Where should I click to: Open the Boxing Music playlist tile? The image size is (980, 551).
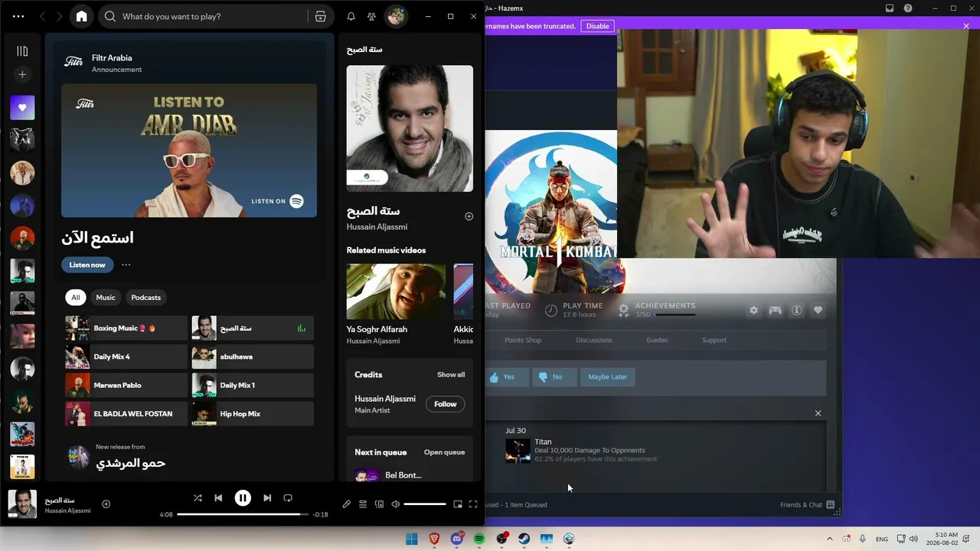126,328
